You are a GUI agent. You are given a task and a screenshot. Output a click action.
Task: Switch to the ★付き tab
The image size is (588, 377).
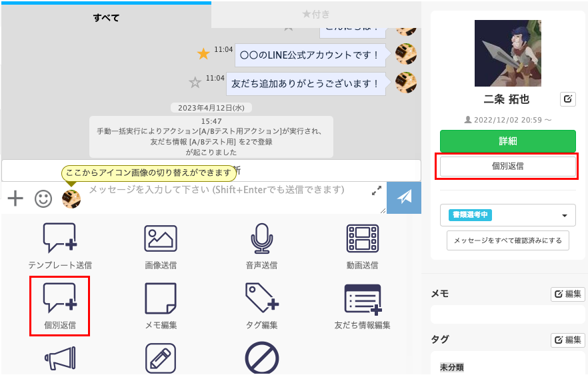(x=315, y=14)
